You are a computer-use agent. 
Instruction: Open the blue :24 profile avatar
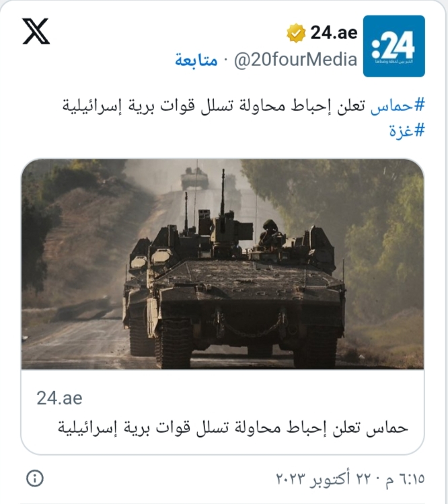click(394, 46)
